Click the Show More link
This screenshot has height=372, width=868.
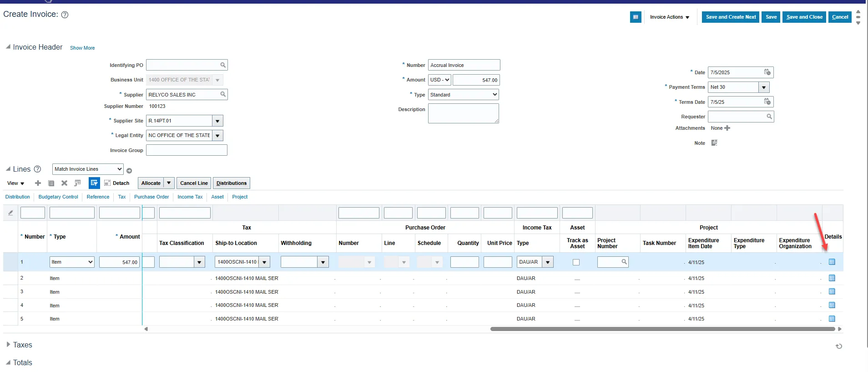click(82, 48)
